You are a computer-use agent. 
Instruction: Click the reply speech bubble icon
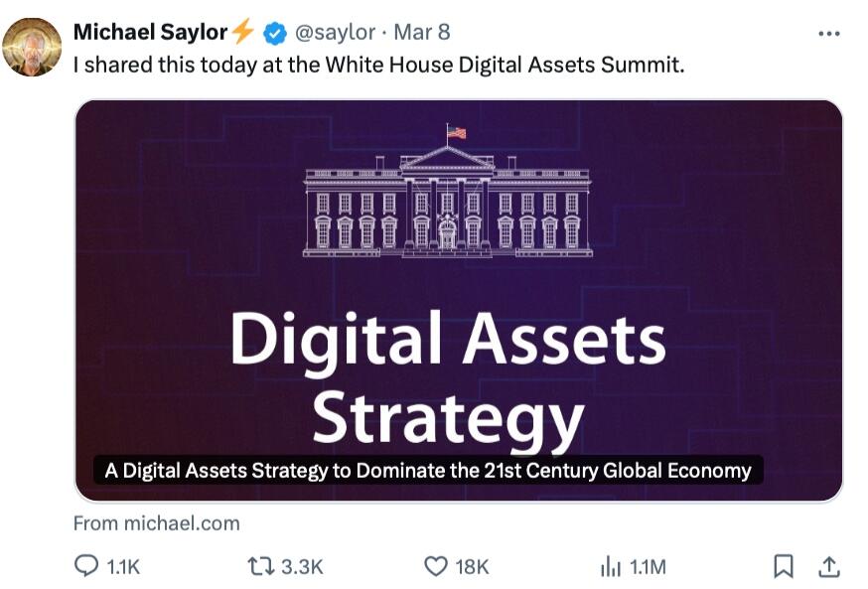pyautogui.click(x=87, y=566)
